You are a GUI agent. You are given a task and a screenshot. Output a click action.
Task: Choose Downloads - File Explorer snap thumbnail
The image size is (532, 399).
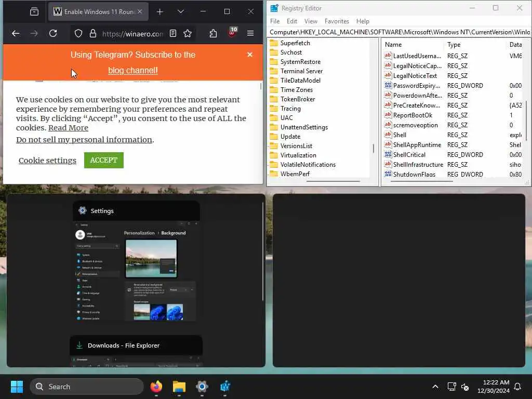coord(136,351)
